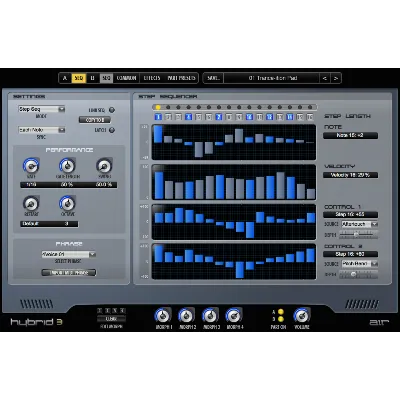400x400 pixels.
Task: Toggle the Latch LED
Action: tap(112, 130)
